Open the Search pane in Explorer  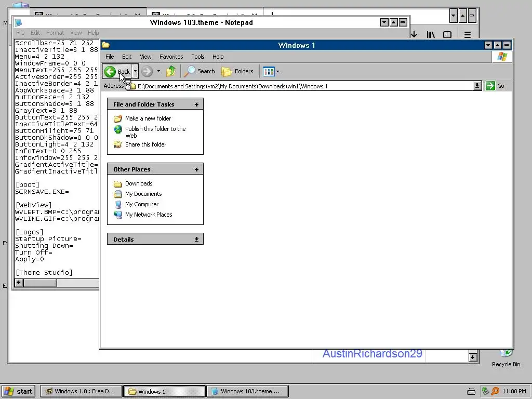(x=200, y=71)
